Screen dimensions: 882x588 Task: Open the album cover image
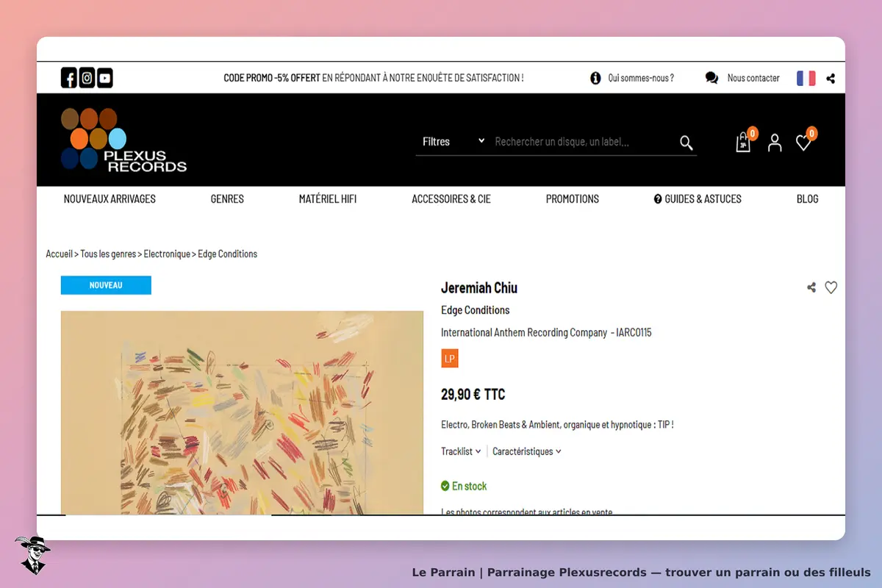pyautogui.click(x=242, y=412)
